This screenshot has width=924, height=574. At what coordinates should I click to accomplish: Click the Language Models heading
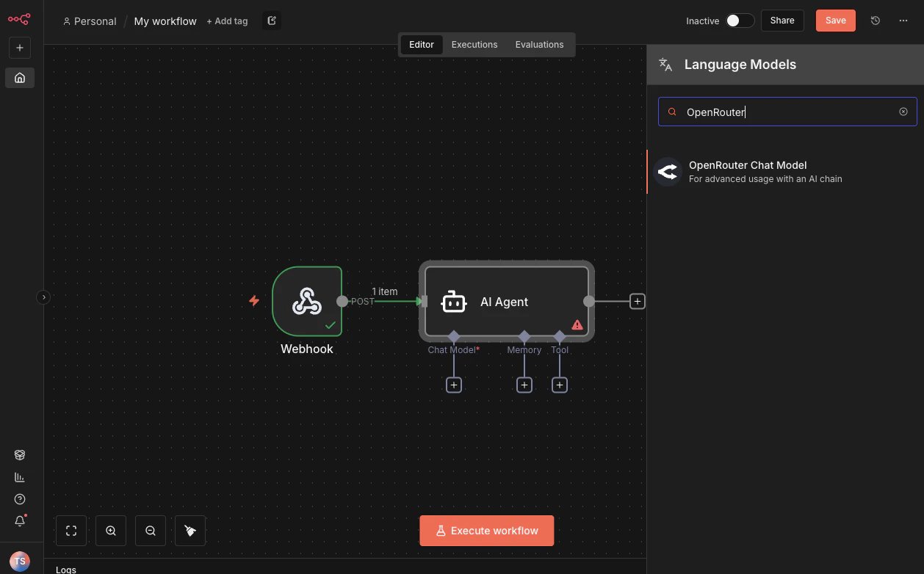coord(740,65)
